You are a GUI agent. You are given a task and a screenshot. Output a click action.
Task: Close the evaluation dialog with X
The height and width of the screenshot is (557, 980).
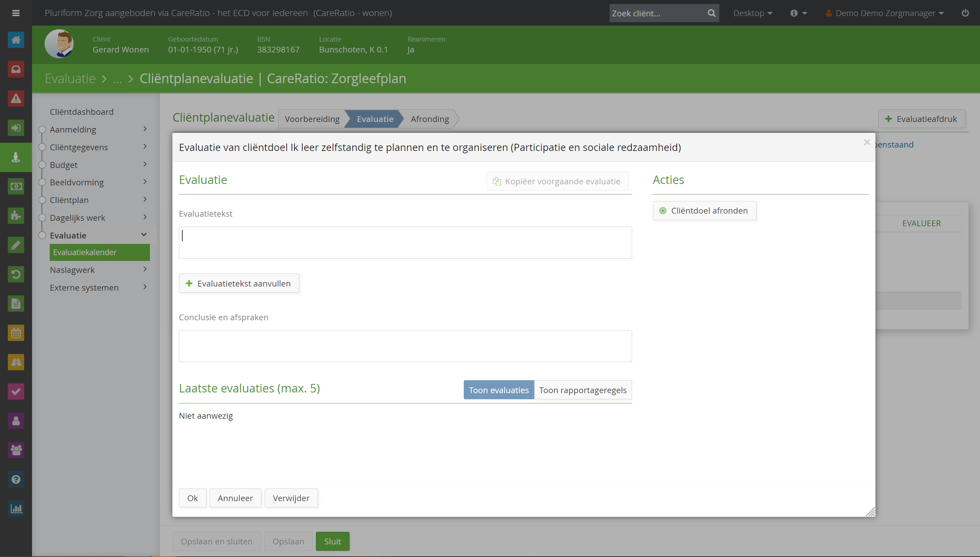point(867,142)
